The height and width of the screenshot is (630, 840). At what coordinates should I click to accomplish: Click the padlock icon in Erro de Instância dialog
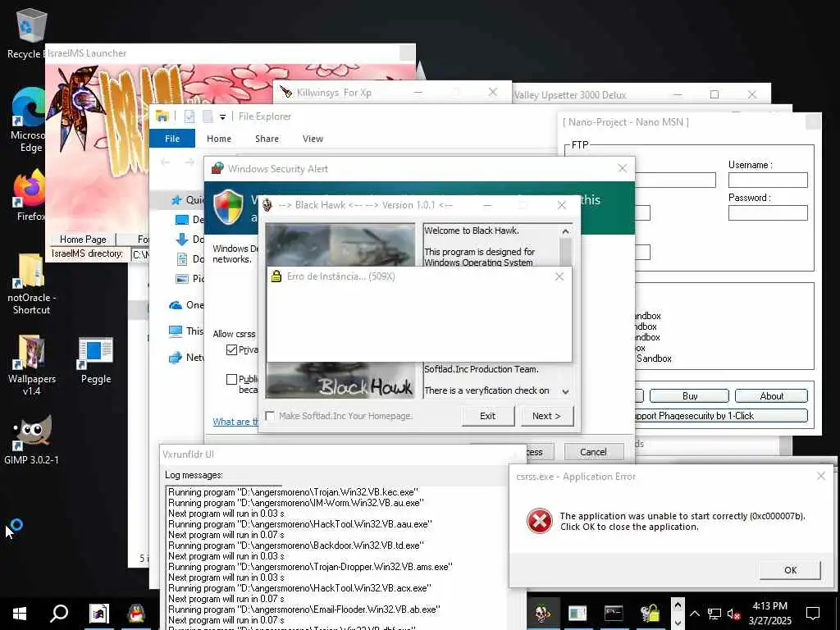[x=276, y=276]
